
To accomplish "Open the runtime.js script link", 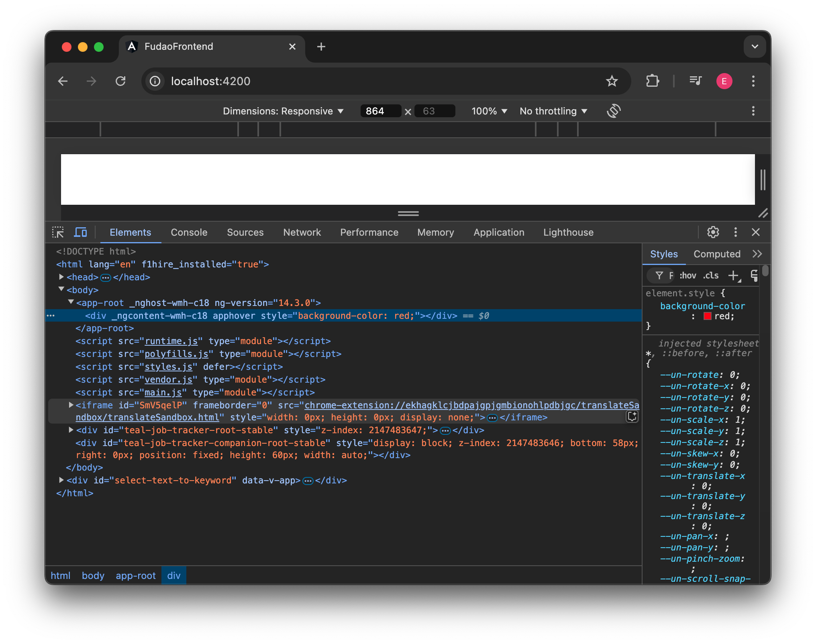I will click(x=171, y=341).
